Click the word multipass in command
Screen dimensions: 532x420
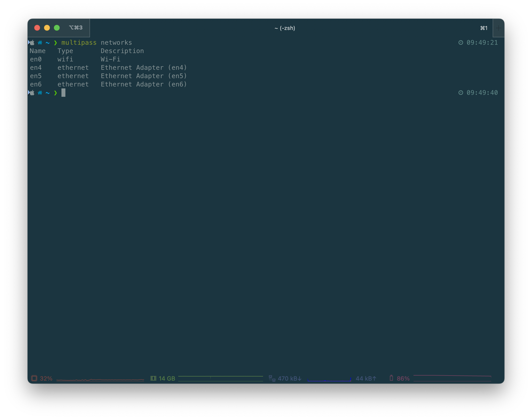click(x=79, y=42)
